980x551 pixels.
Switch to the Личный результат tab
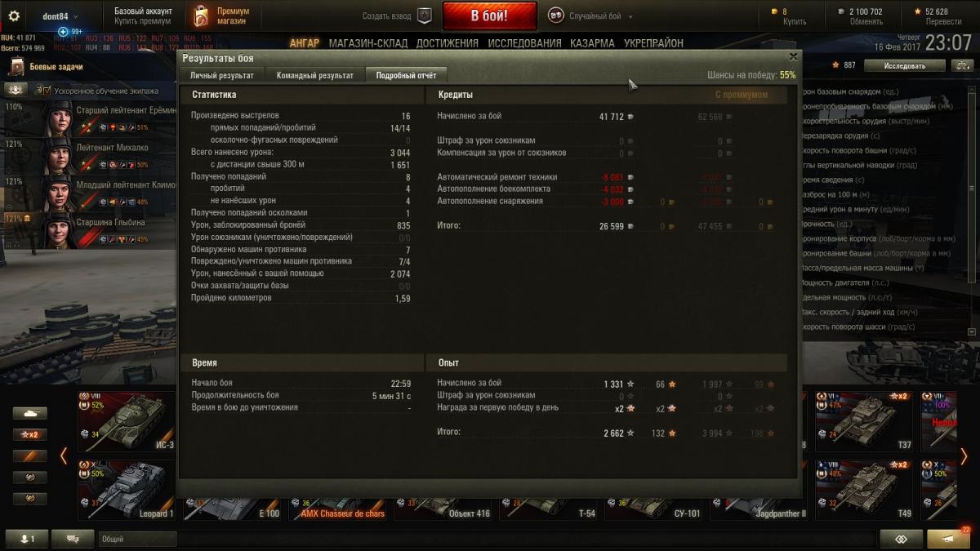coord(222,75)
